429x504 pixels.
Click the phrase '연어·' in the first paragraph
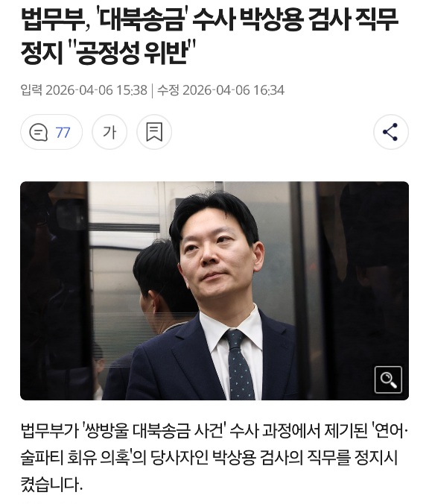pos(390,432)
